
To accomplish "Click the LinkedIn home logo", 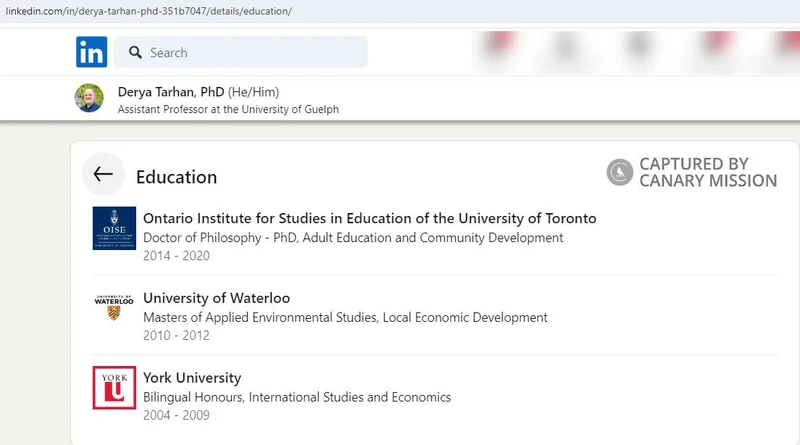I will click(91, 52).
